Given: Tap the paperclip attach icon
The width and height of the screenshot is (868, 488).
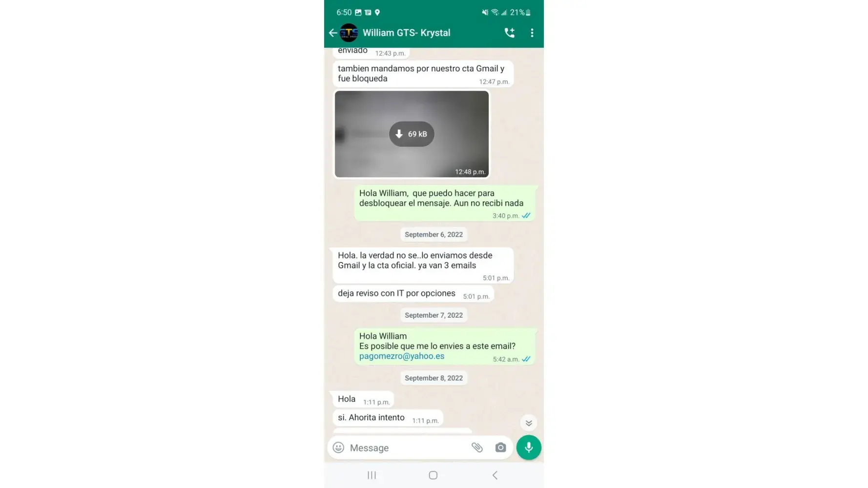Looking at the screenshot, I should point(477,447).
